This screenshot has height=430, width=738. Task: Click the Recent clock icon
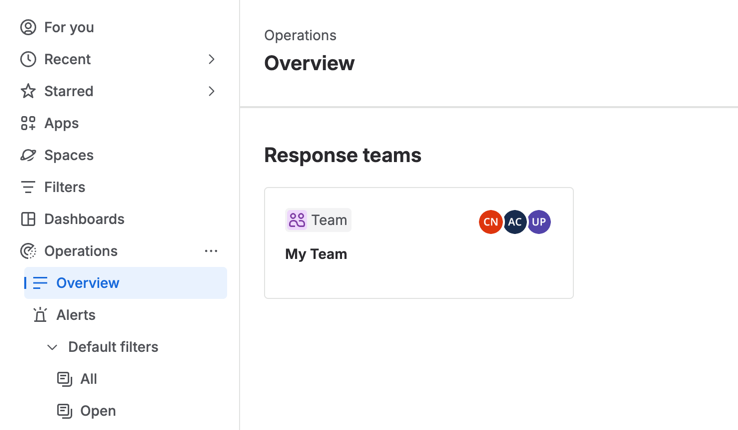pos(28,59)
